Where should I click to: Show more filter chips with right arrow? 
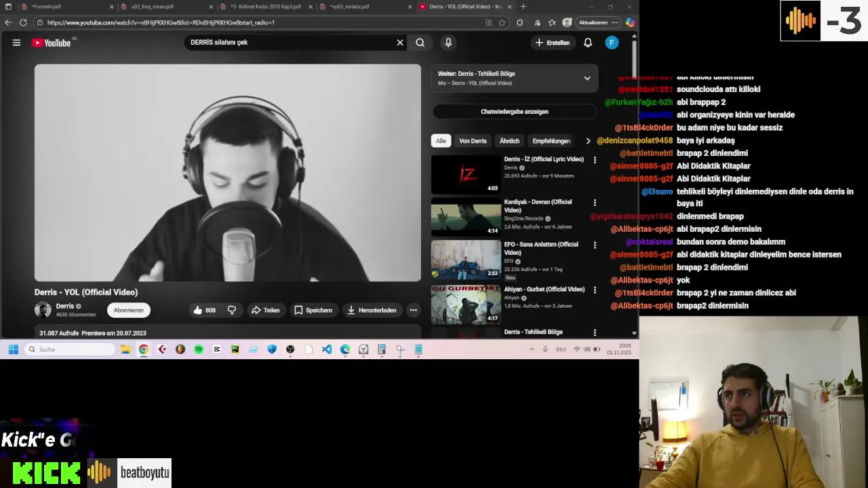[588, 141]
